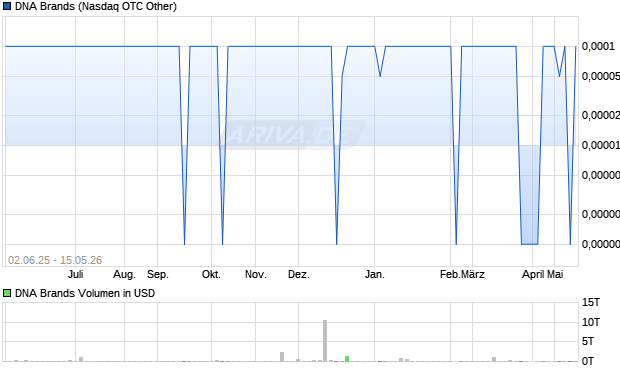The image size is (620, 371).
Task: Click the 'DNA Brands (Nasdaq OTC Other)' title
Action: point(96,6)
